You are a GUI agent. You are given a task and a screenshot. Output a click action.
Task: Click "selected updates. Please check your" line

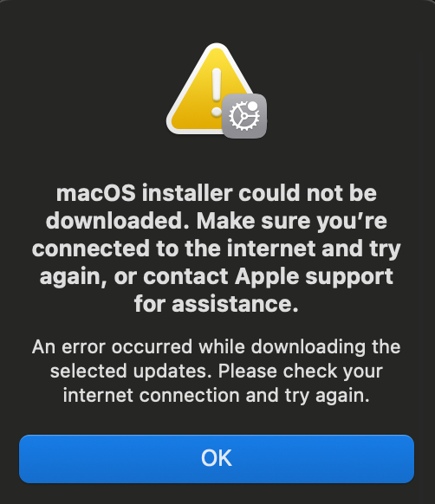(x=217, y=372)
